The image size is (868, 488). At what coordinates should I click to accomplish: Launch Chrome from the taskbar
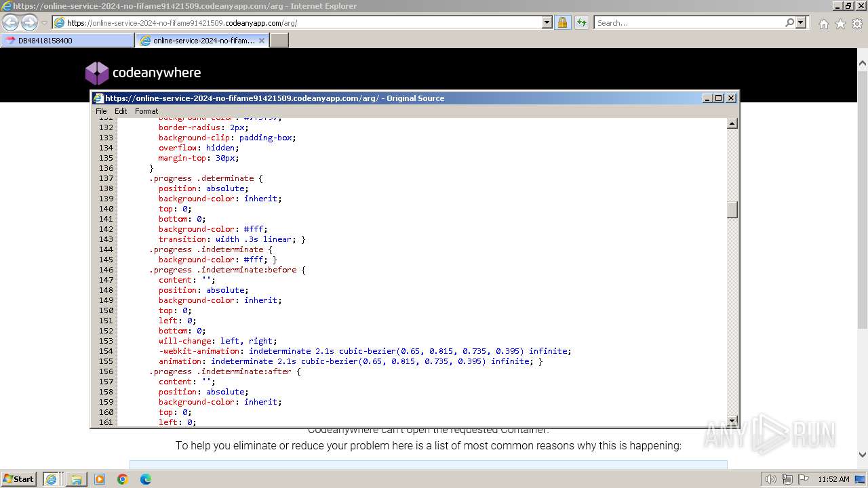[x=123, y=479]
